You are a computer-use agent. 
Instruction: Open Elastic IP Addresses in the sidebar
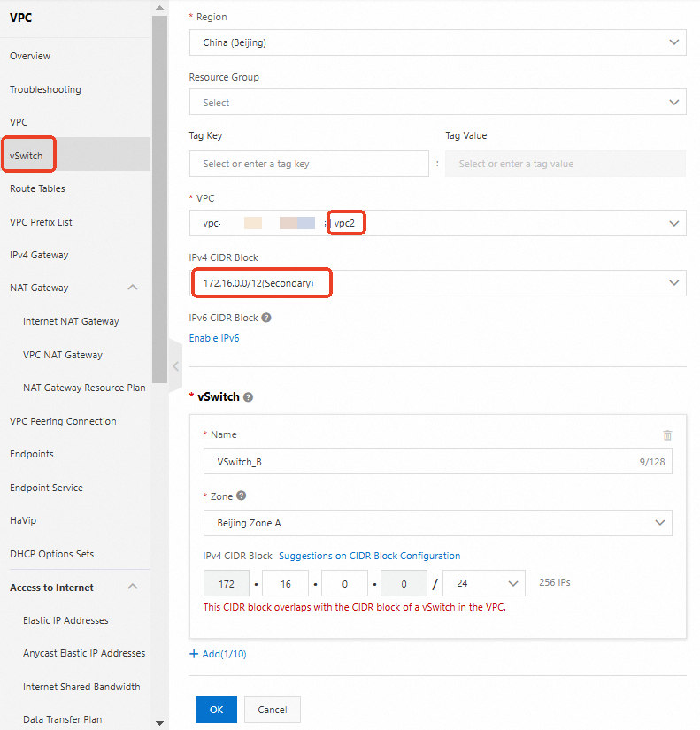pos(65,620)
